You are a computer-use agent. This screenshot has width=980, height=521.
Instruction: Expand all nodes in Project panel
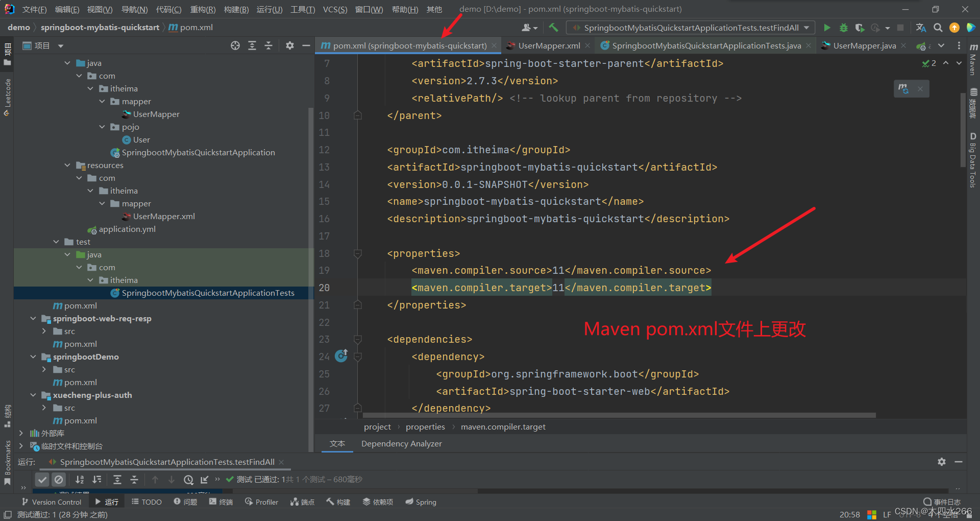point(252,45)
